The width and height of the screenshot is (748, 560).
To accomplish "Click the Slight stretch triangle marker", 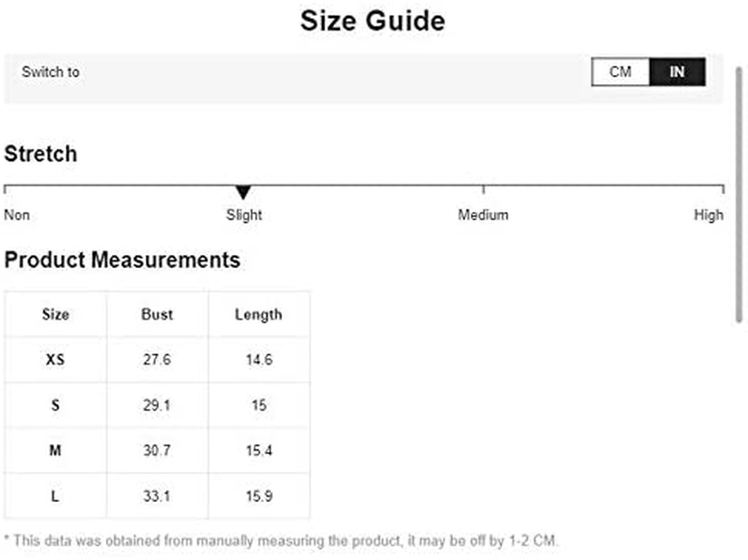I will [x=243, y=192].
